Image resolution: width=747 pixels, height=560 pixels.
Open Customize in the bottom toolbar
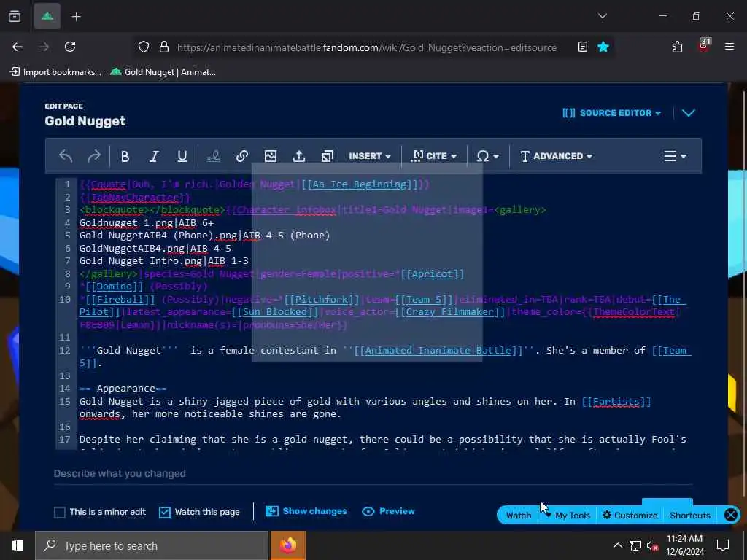pos(630,516)
